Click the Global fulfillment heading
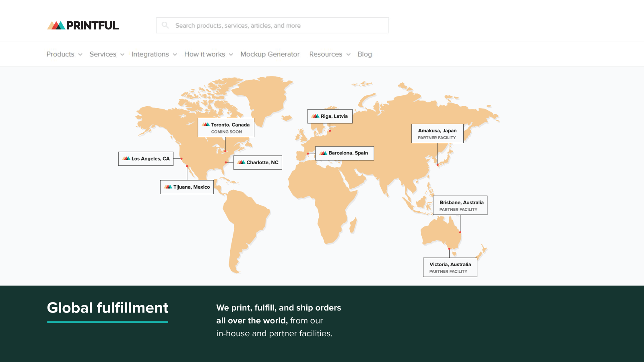Viewport: 644px width, 362px height. (107, 308)
